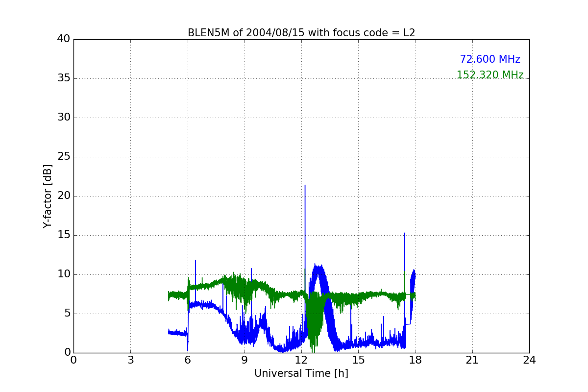The width and height of the screenshot is (588, 392).
Task: Click the y-axis tick label 5
Action: pos(67,314)
